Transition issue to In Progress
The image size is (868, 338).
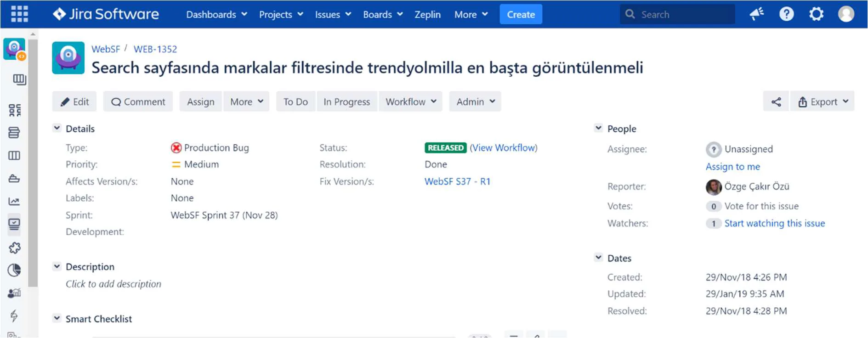point(346,101)
